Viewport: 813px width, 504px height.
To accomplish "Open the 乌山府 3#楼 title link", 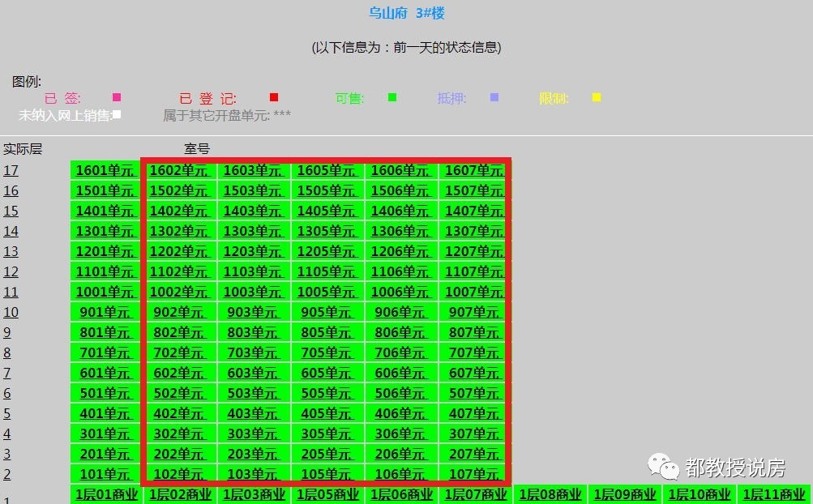I will pyautogui.click(x=406, y=13).
